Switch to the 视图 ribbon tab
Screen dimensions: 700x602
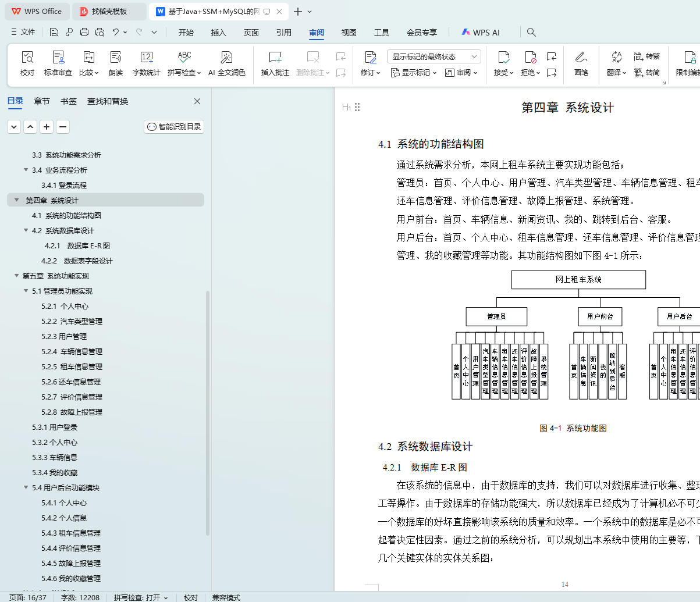click(x=349, y=33)
